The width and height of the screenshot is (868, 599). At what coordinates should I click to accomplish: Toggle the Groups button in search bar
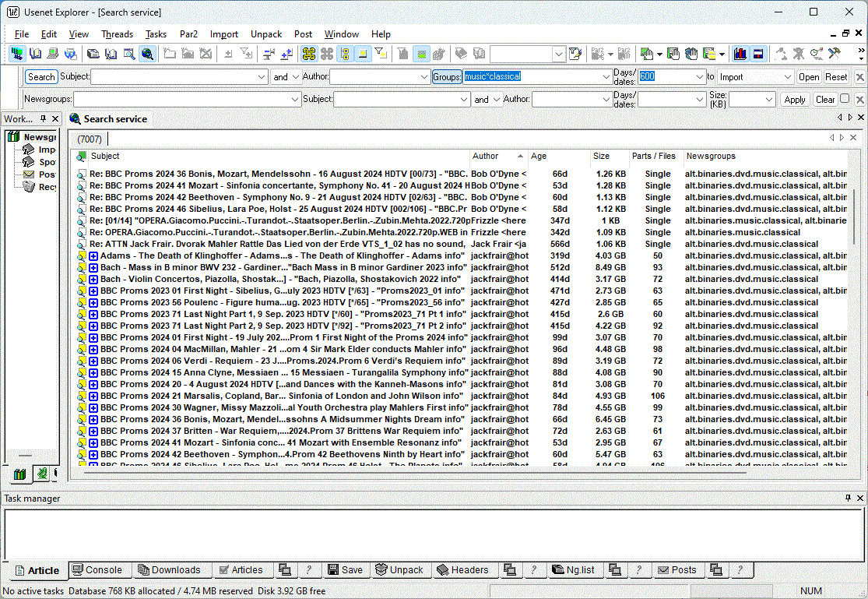coord(447,77)
